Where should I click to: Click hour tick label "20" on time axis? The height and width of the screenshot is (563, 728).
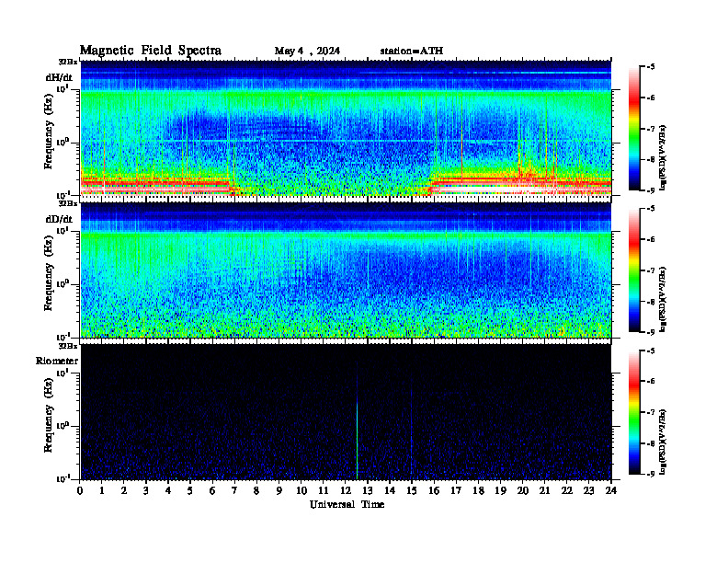(522, 491)
